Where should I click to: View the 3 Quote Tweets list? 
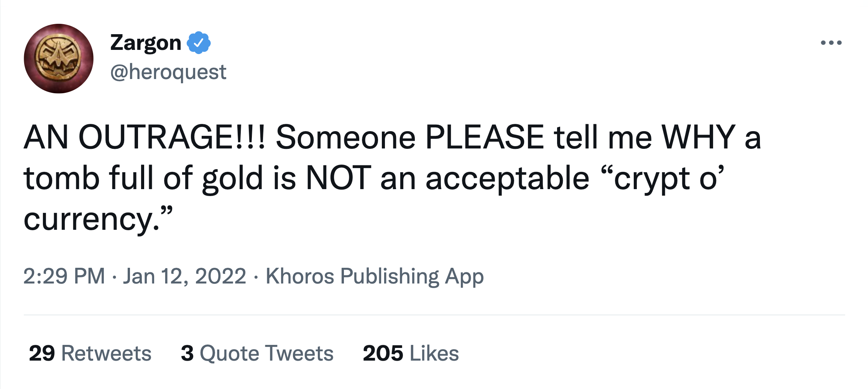coord(257,353)
